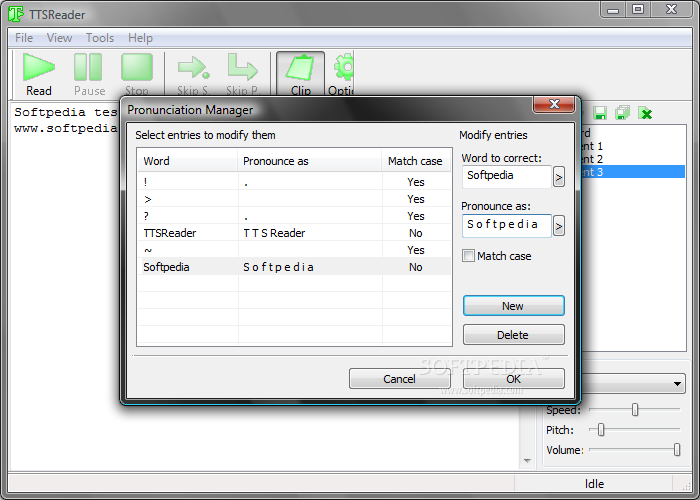Select the "~" entry row
Screen dimensions: 700x500
tap(295, 250)
